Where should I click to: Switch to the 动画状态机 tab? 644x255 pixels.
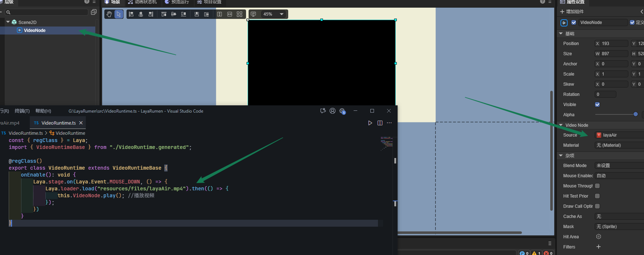142,2
